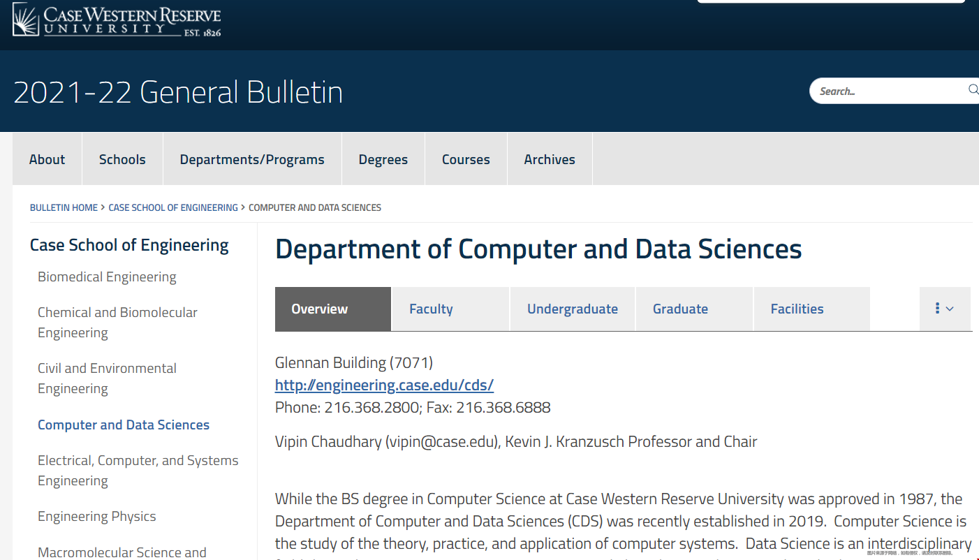The image size is (979, 560).
Task: Switch to the Facilities tab
Action: pyautogui.click(x=812, y=309)
